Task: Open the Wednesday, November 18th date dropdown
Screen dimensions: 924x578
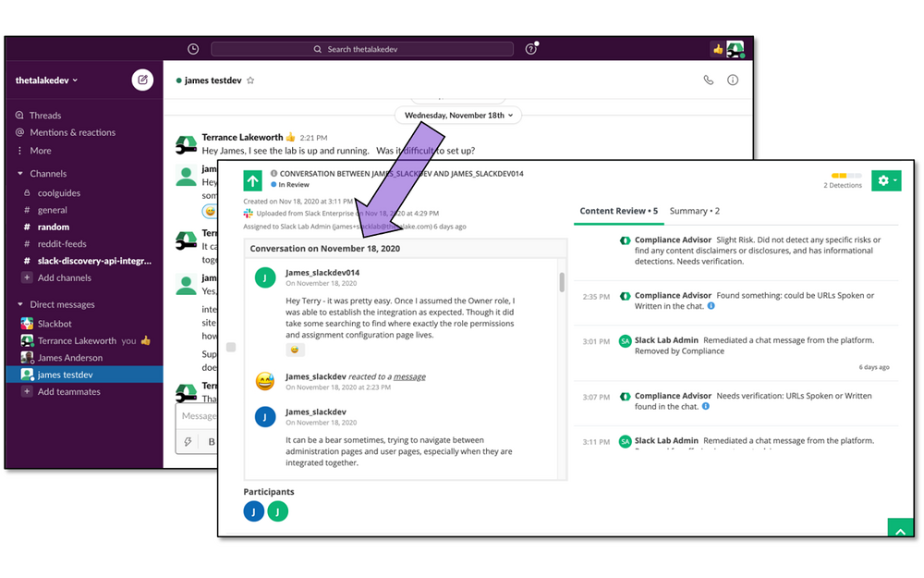Action: tap(458, 115)
